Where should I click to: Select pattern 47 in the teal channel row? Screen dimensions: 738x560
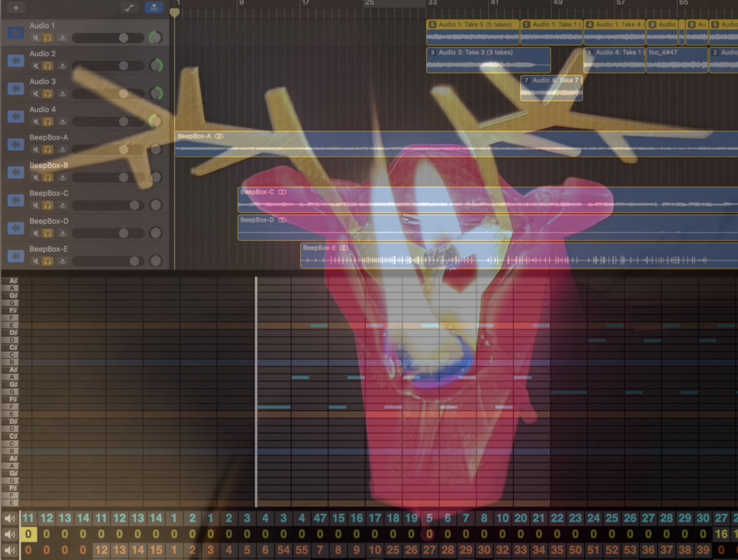(x=320, y=518)
